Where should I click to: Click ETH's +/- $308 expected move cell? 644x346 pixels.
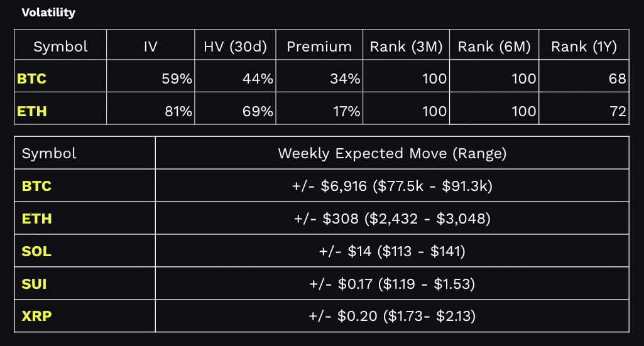[391, 219]
